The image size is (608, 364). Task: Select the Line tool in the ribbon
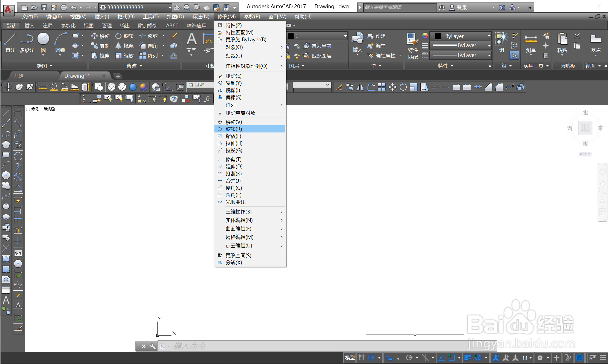pos(10,42)
